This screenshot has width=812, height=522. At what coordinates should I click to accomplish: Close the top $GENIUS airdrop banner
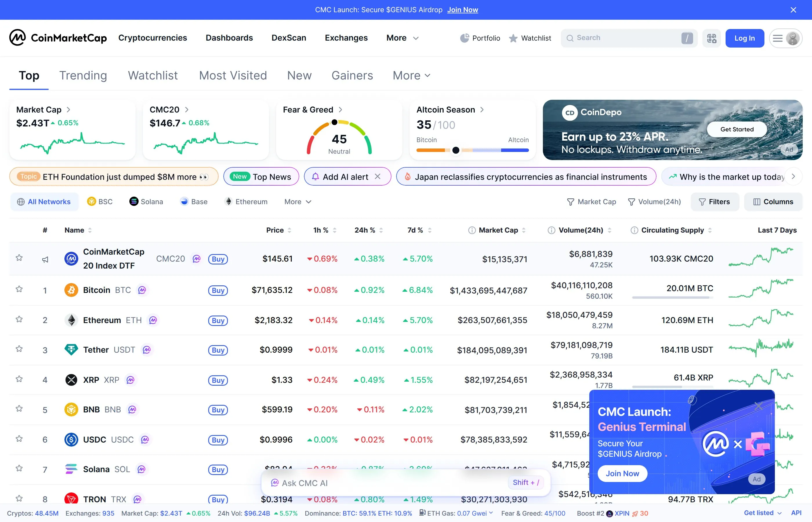(793, 10)
